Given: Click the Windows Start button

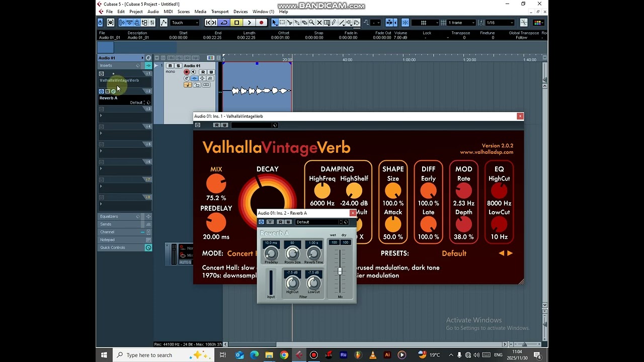Looking at the screenshot, I should (x=104, y=355).
